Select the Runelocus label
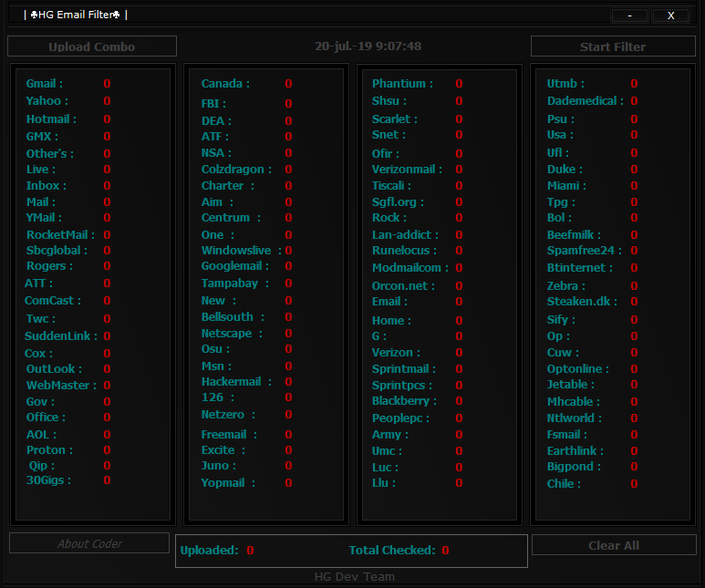This screenshot has width=705, height=588. (404, 251)
